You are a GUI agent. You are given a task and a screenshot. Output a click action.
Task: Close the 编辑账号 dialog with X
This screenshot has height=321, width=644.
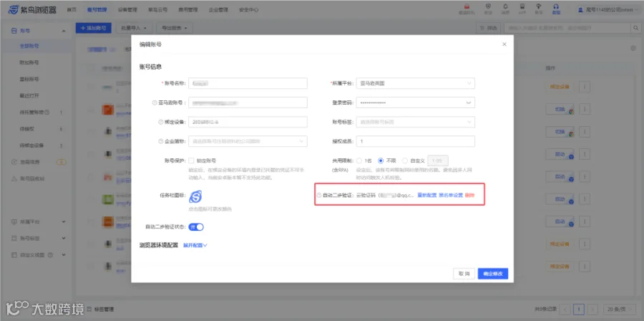point(504,44)
